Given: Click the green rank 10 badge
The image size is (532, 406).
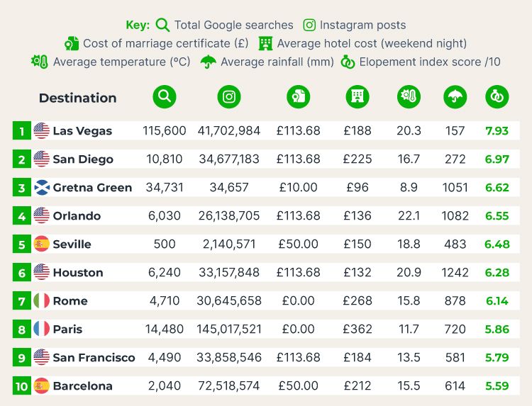Looking at the screenshot, I should click(22, 385).
